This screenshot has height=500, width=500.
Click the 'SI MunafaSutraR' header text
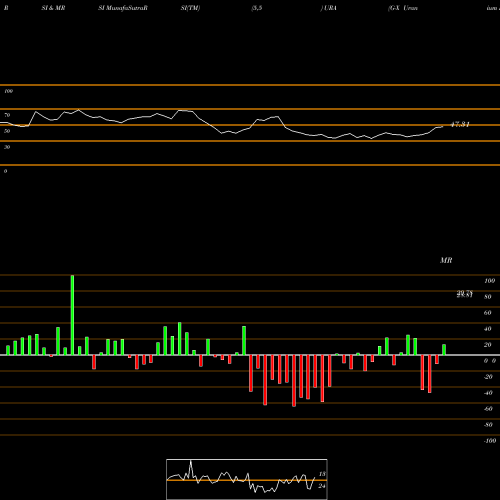coord(123,8)
